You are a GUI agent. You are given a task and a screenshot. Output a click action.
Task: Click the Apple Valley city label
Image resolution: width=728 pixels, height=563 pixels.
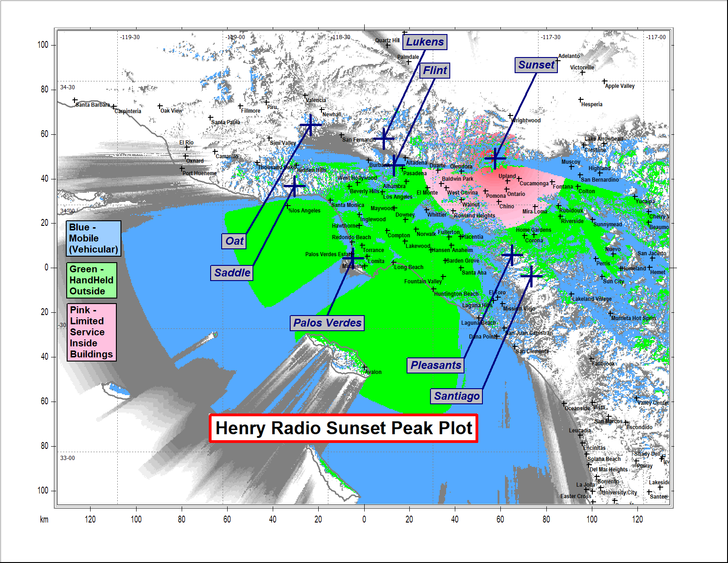coord(620,86)
